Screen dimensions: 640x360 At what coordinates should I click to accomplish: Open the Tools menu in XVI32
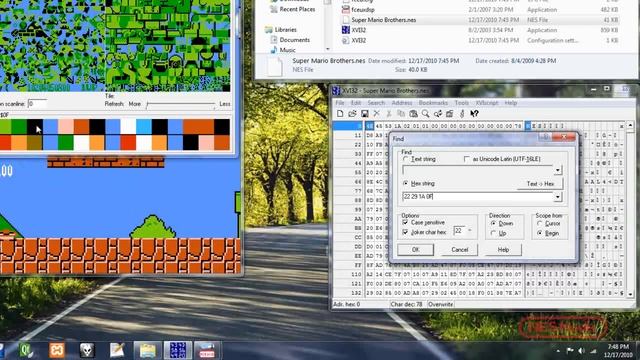462,103
